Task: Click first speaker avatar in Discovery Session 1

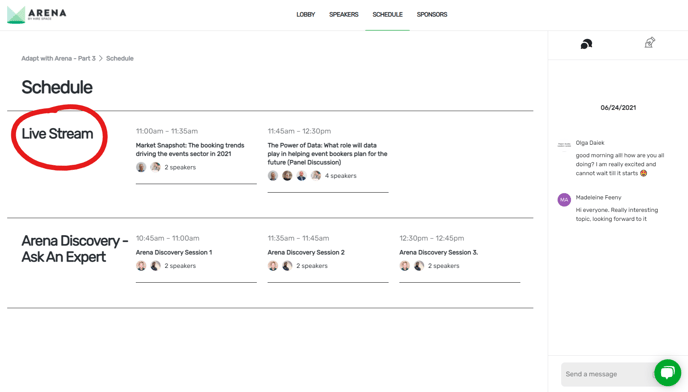Action: pyautogui.click(x=141, y=266)
